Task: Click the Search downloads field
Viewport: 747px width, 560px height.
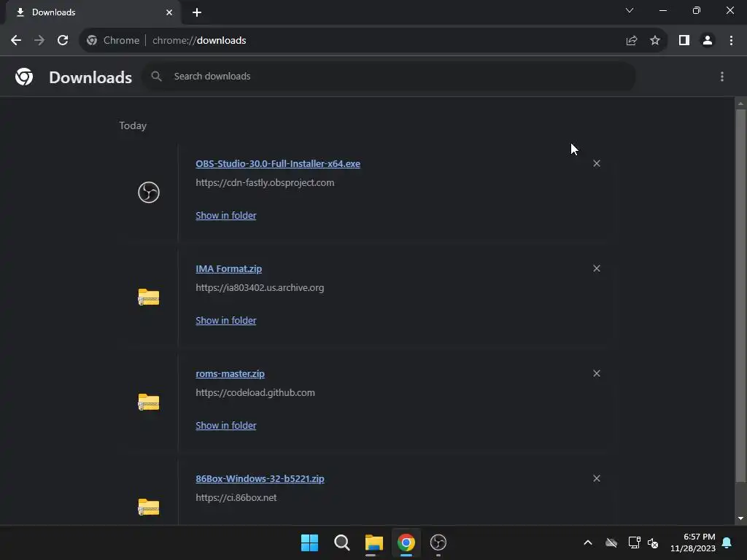Action: point(389,76)
